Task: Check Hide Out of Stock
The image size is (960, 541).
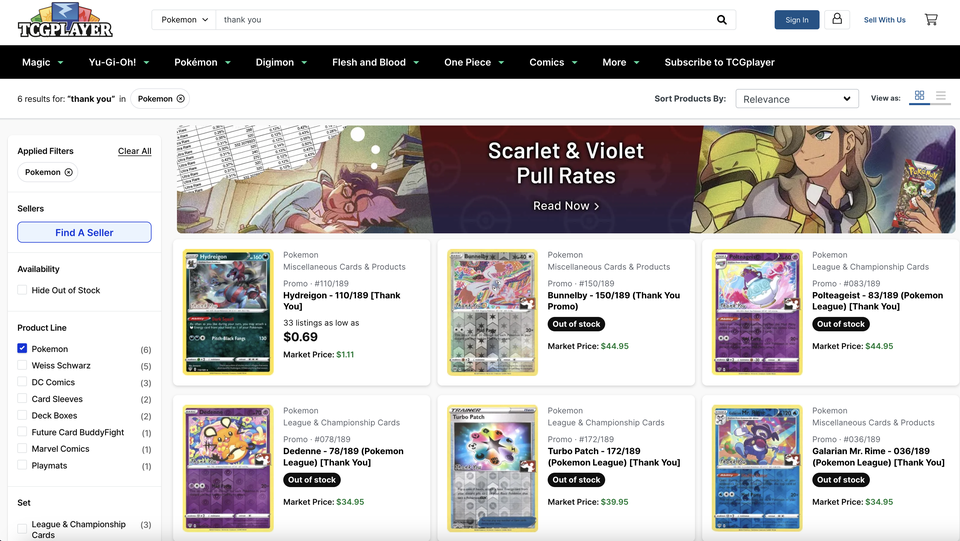Action: point(22,290)
